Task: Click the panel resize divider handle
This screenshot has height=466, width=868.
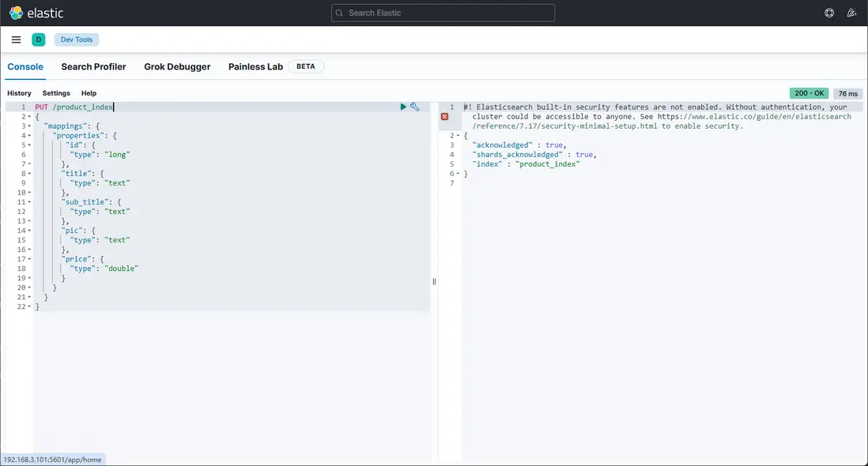Action: click(434, 282)
